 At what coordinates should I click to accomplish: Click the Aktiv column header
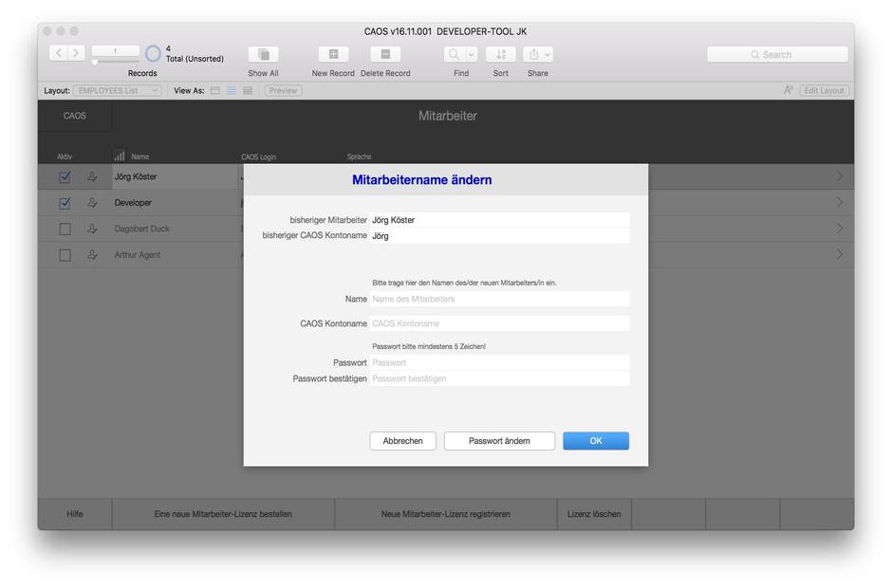point(65,156)
